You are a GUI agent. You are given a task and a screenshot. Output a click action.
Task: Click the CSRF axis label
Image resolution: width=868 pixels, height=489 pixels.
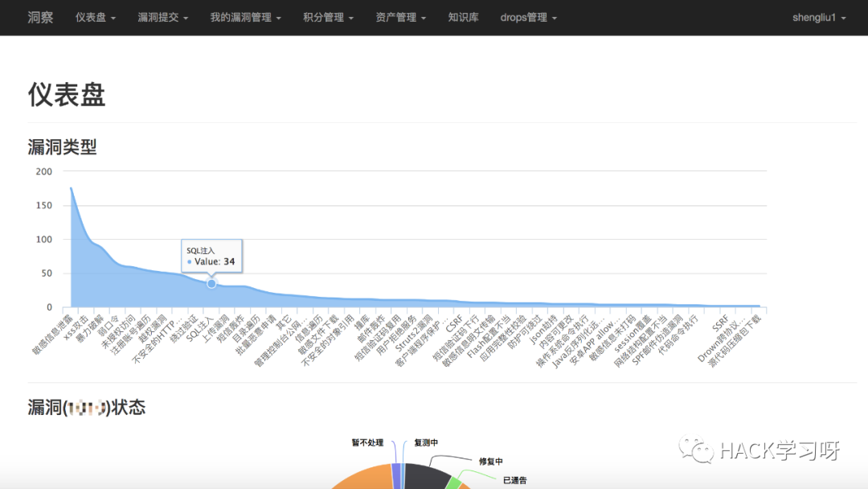454,323
